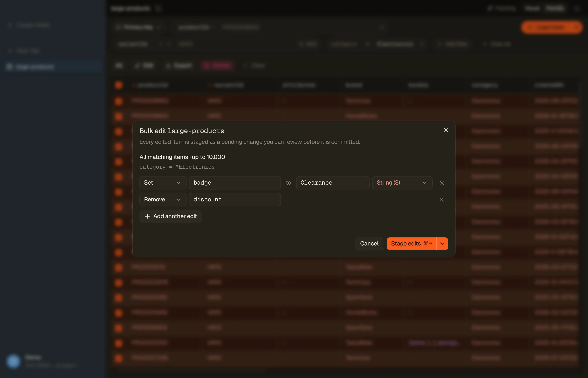Click the discount attribute name field
The width and height of the screenshot is (588, 378).
click(235, 199)
